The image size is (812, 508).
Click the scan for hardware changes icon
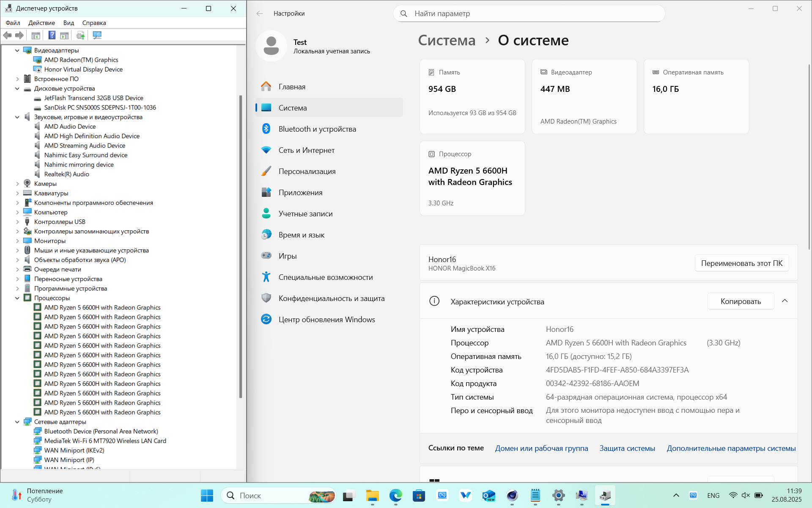click(x=97, y=35)
